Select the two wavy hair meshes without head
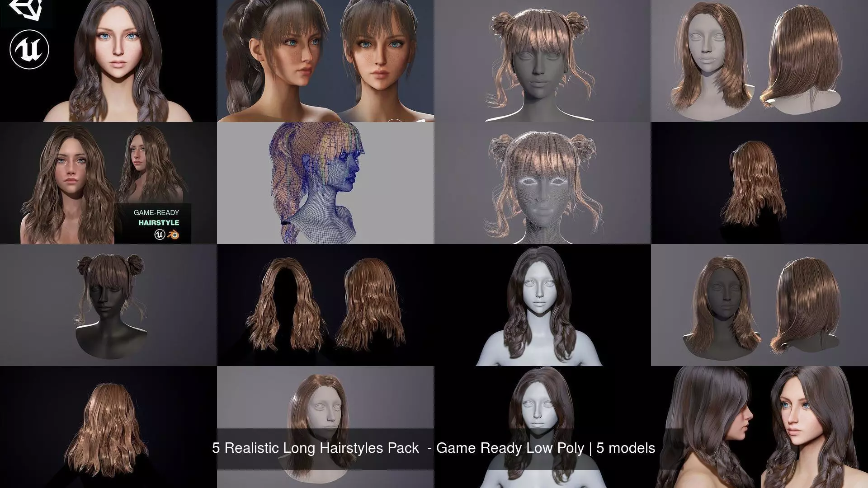Screen dimensions: 868x488 (325, 305)
